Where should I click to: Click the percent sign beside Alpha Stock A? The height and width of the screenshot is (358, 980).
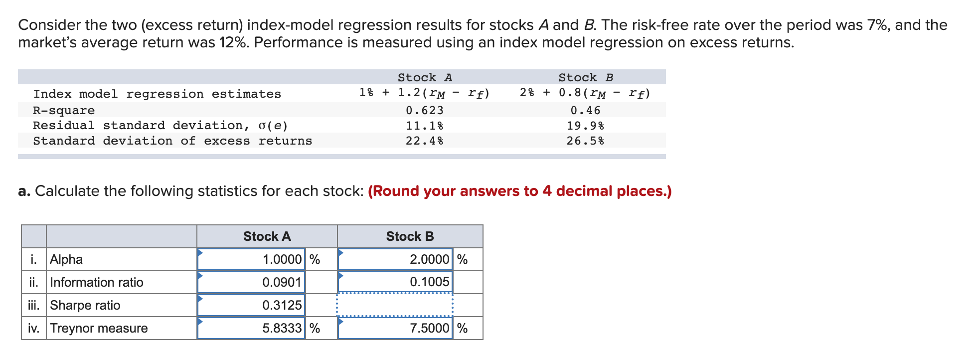tap(315, 259)
